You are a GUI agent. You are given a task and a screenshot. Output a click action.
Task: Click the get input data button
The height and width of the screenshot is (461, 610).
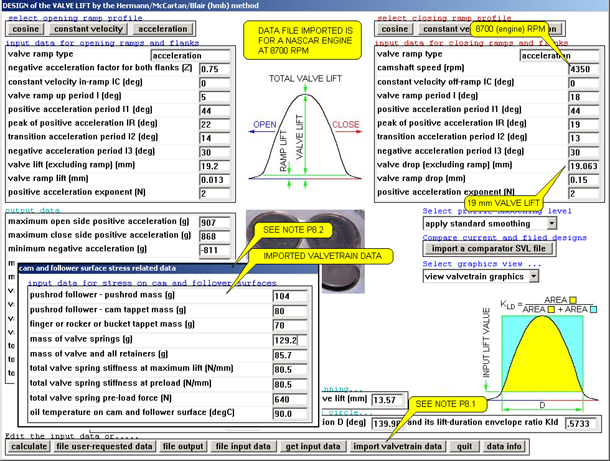313,446
